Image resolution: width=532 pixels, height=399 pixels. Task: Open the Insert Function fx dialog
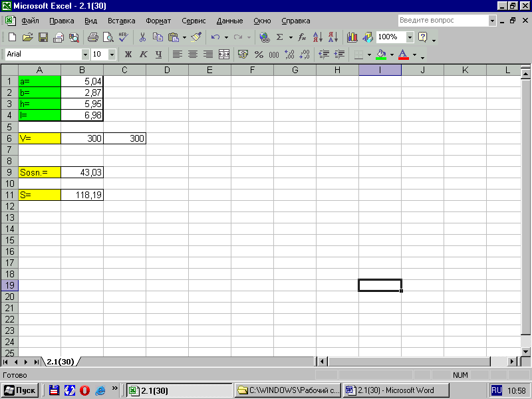pos(302,37)
